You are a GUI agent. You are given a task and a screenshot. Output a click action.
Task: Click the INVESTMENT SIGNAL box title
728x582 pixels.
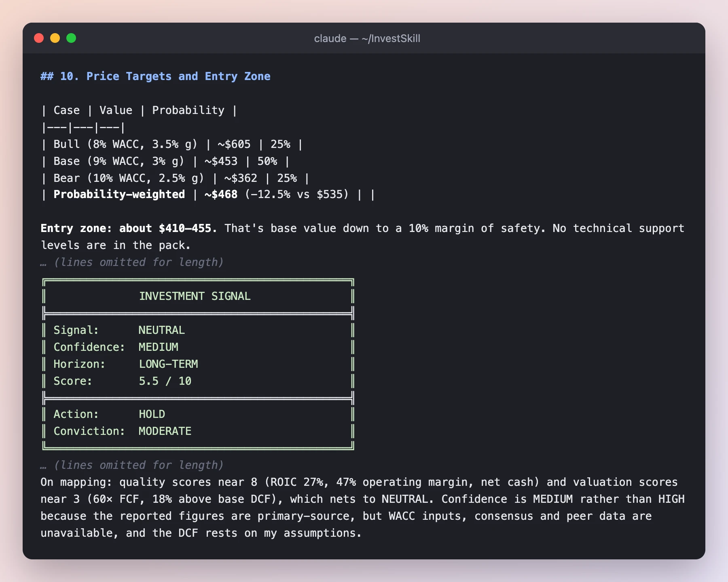point(195,296)
